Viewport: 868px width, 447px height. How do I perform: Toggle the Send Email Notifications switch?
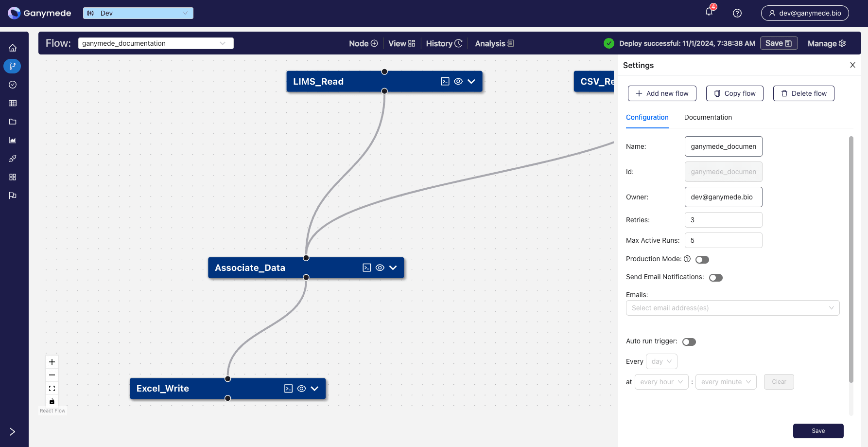click(x=716, y=278)
